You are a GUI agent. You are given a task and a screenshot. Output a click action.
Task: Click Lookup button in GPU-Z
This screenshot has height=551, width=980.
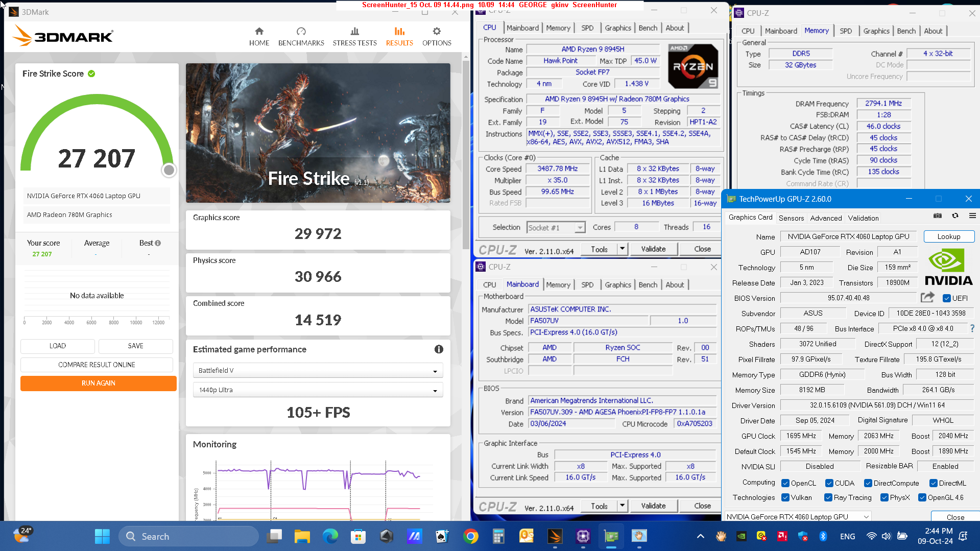pos(948,236)
